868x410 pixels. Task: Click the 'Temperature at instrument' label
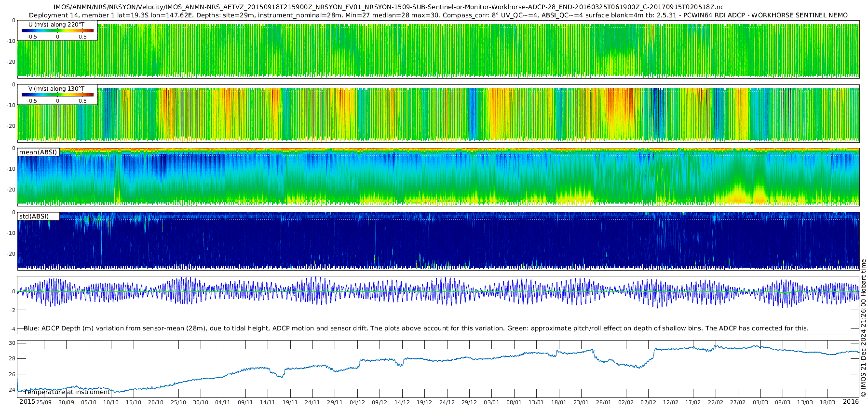pyautogui.click(x=67, y=392)
